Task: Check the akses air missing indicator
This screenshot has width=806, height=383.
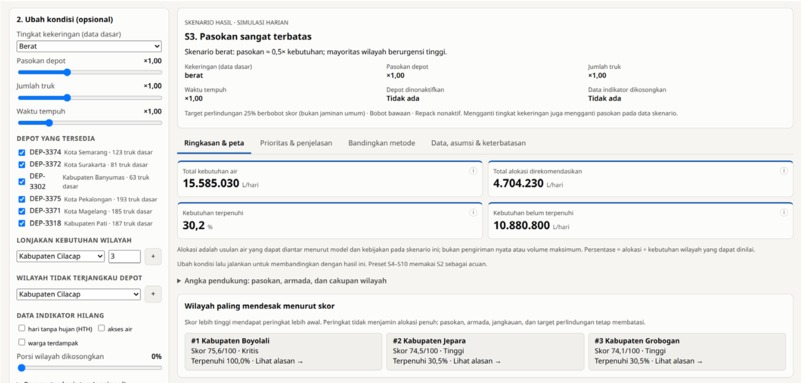Action: click(x=101, y=328)
